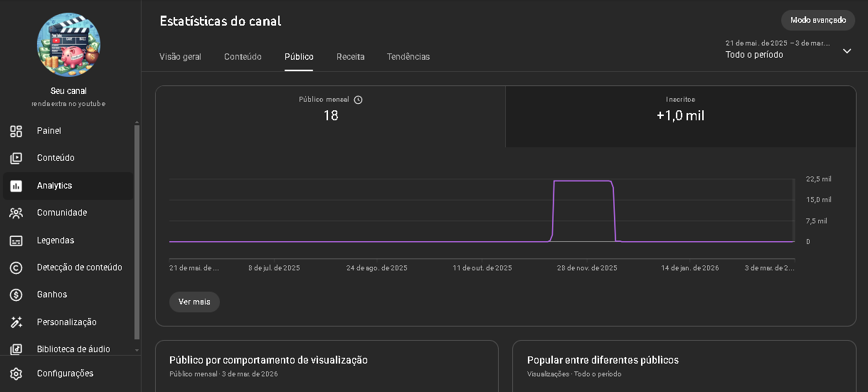Click the Biblioteca de áudio icon
This screenshot has height=392, width=868.
(16, 349)
